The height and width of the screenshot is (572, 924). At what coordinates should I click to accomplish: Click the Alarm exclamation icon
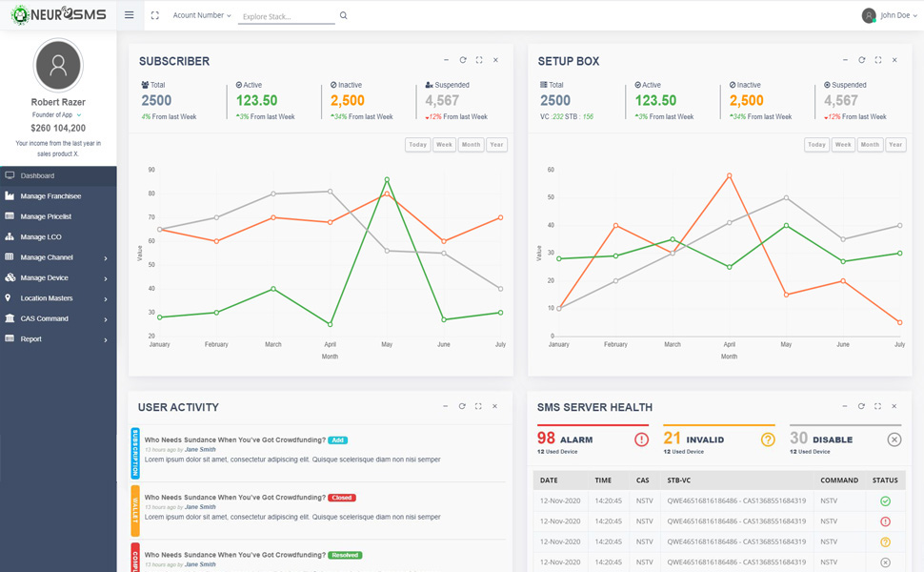click(641, 439)
